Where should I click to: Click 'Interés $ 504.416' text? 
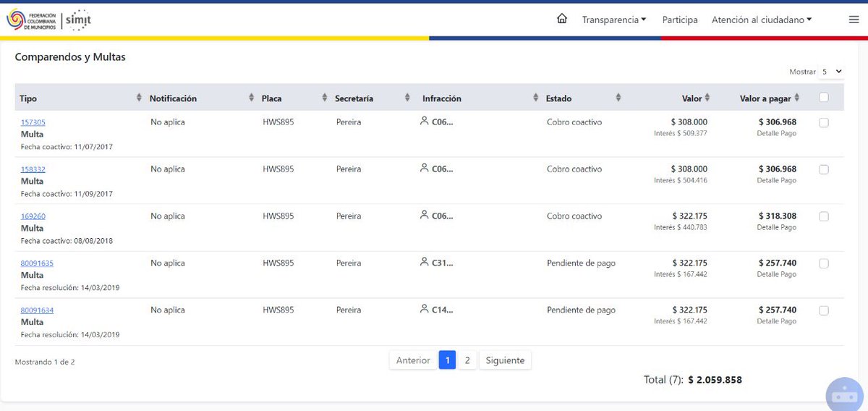(x=681, y=180)
